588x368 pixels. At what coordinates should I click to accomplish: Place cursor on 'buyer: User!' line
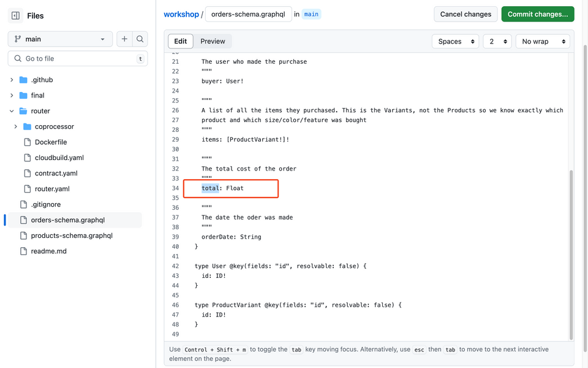222,81
